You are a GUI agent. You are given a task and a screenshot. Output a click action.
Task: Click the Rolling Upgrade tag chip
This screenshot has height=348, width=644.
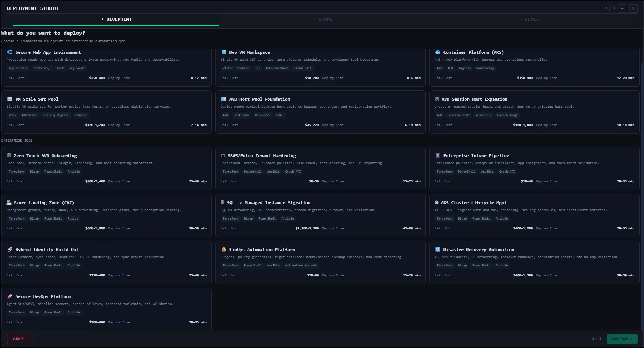coord(56,115)
